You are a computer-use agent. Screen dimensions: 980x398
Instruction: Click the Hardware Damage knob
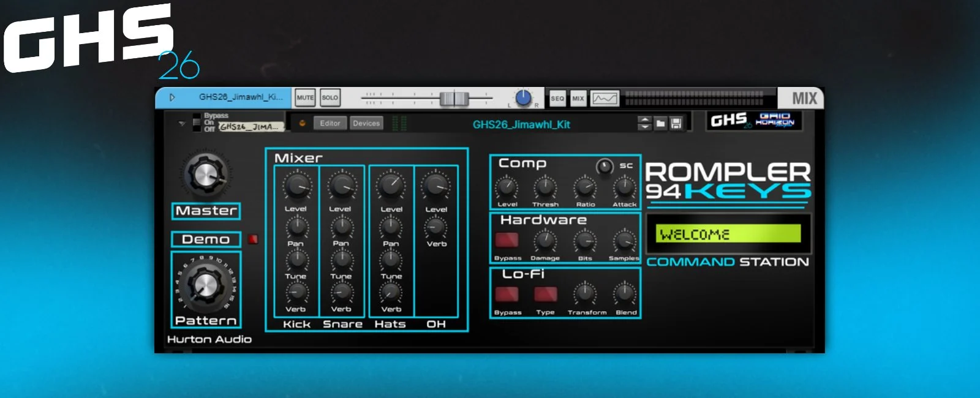[x=545, y=241]
